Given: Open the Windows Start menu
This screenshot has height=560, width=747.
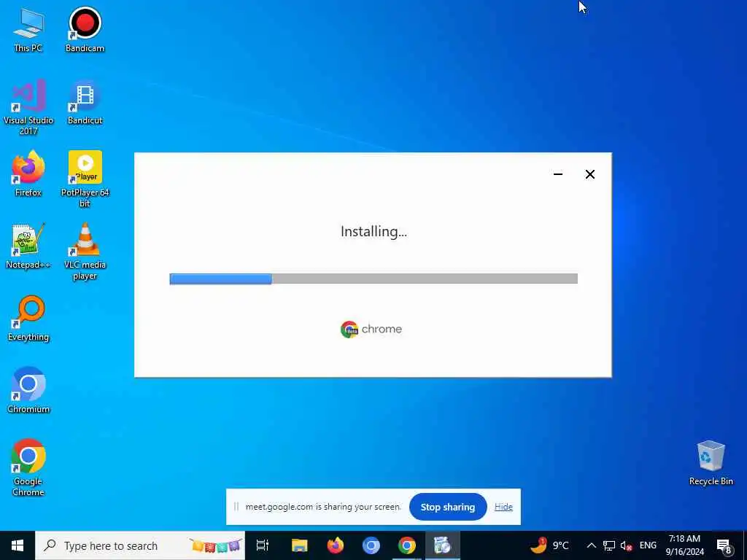Looking at the screenshot, I should 18,545.
